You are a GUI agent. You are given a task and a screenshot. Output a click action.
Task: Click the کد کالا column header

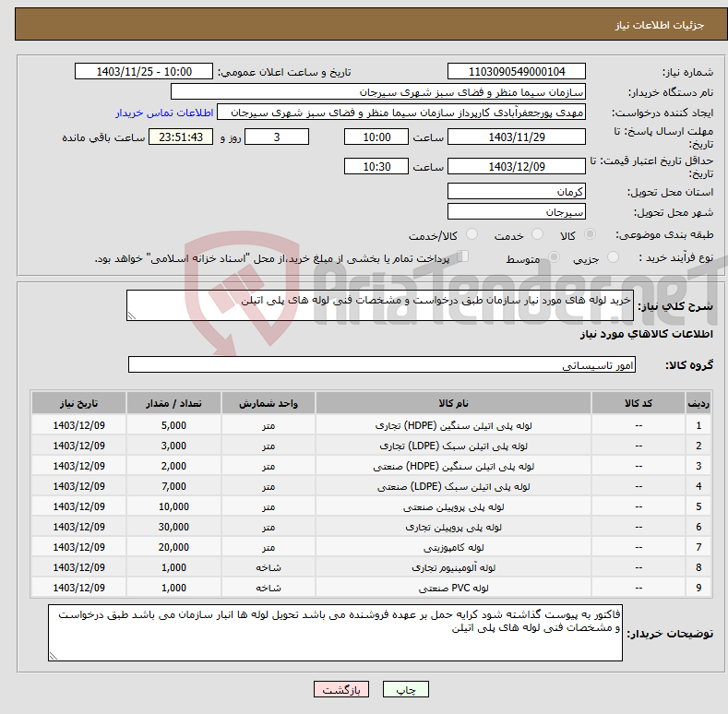pyautogui.click(x=638, y=403)
